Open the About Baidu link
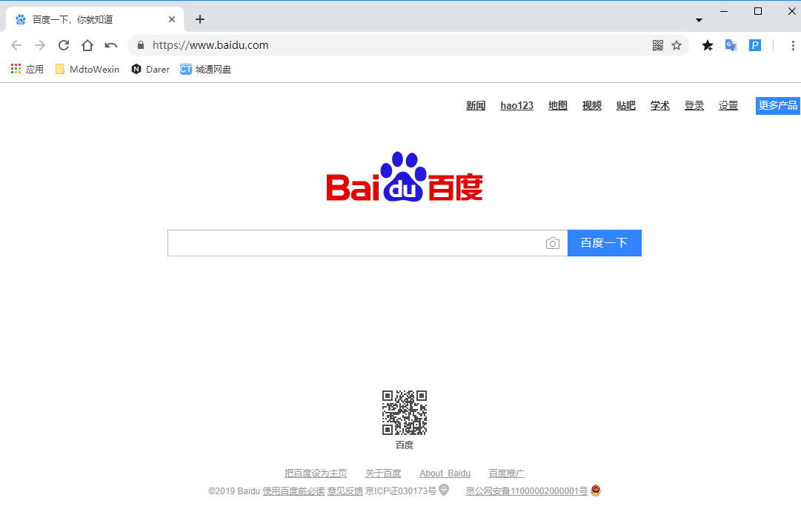This screenshot has height=532, width=801. click(445, 473)
